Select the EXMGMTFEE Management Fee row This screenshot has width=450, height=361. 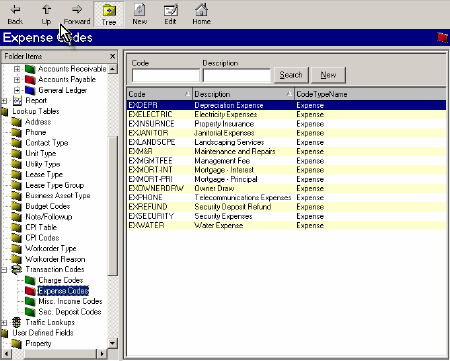pyautogui.click(x=287, y=161)
